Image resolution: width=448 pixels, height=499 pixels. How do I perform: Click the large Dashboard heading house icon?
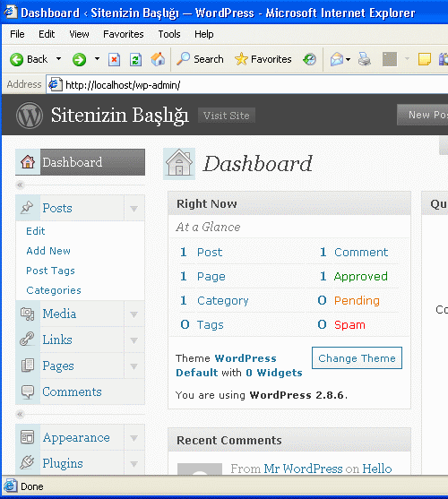coord(179,164)
